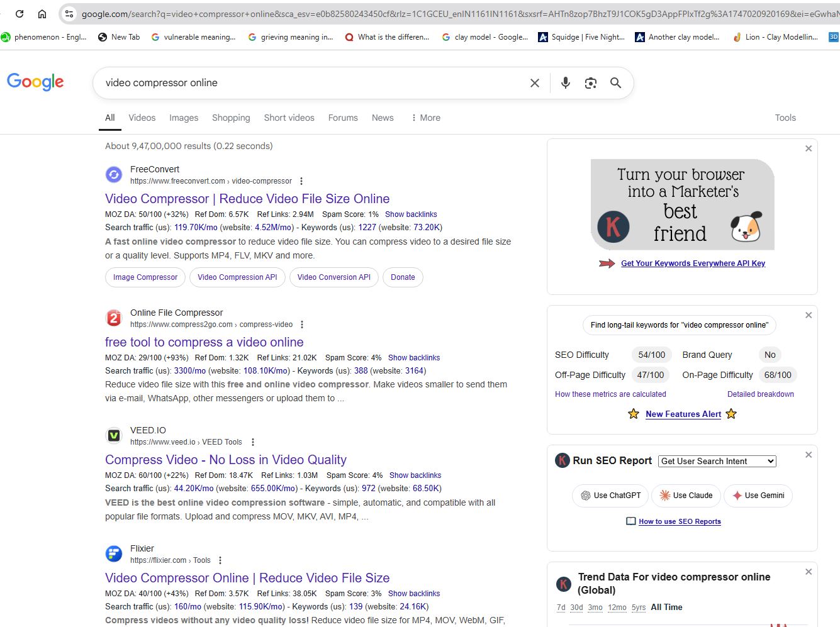Open the Tools search options

785,118
